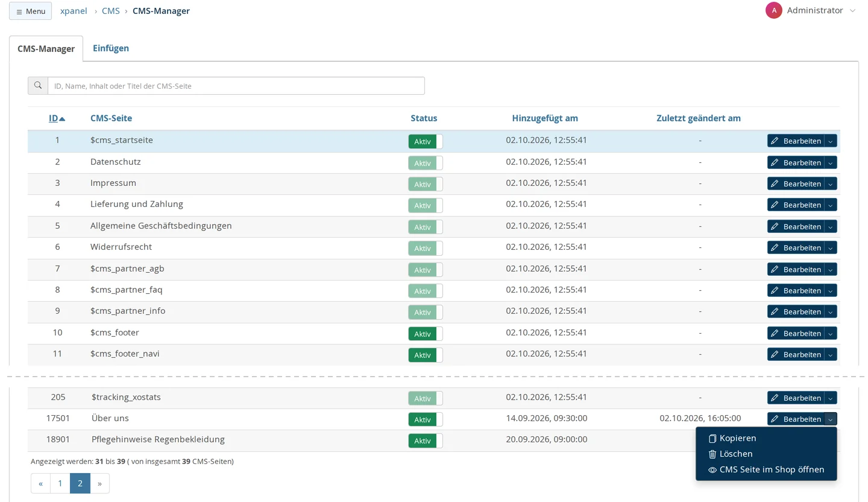
Task: Choose Kopieren from the context menu
Action: pyautogui.click(x=766, y=439)
